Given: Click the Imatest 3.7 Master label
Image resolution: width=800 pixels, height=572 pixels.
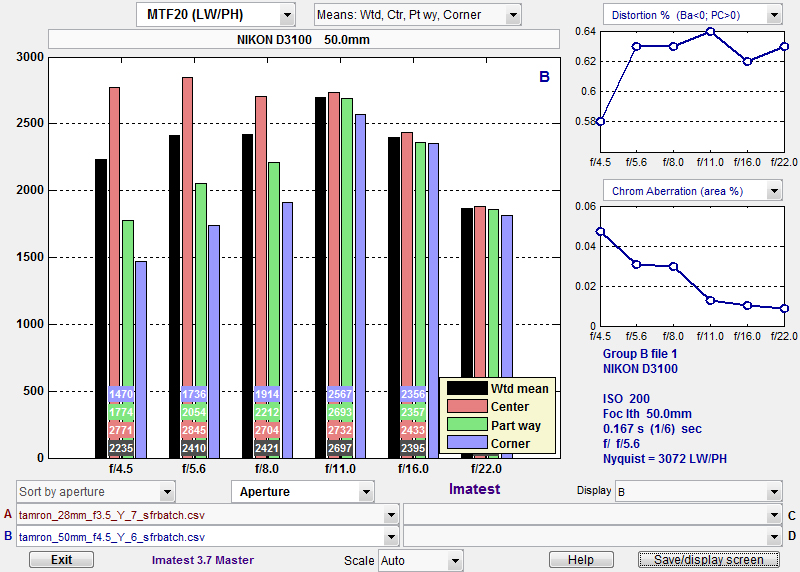Looking at the screenshot, I should (203, 560).
